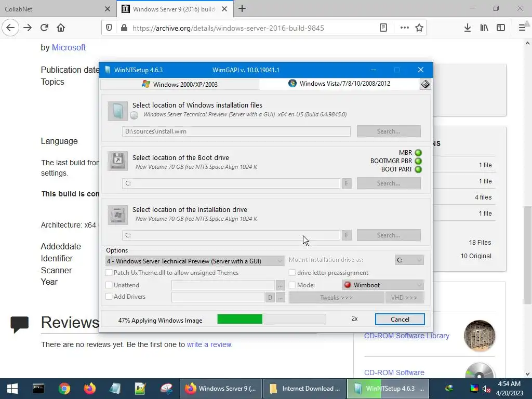Click the Firefox address bar URL
Screen dimensions: 532x399
(228, 28)
